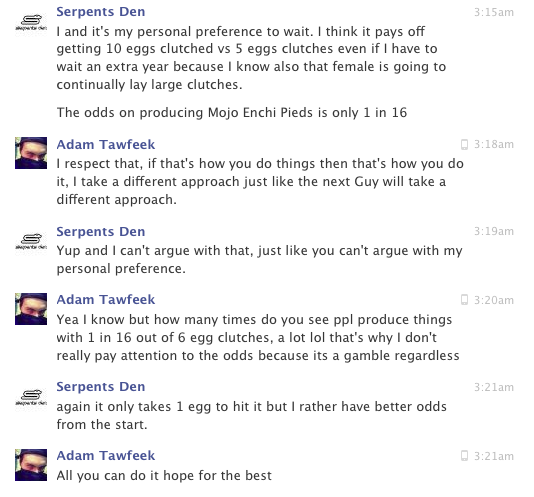Click Serpents Den name at 3:19am message
534x497 pixels.
pos(101,232)
